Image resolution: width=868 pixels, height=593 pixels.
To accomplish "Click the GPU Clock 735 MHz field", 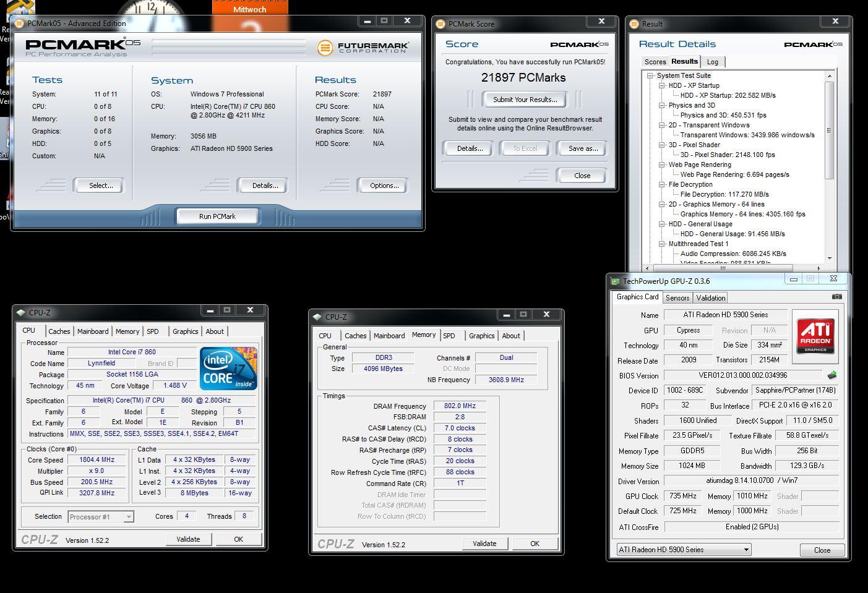I will click(x=682, y=496).
